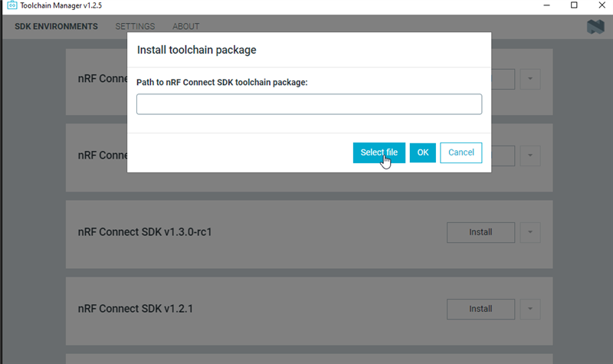The image size is (613, 364).
Task: Open the ABOUT tab
Action: pyautogui.click(x=185, y=27)
